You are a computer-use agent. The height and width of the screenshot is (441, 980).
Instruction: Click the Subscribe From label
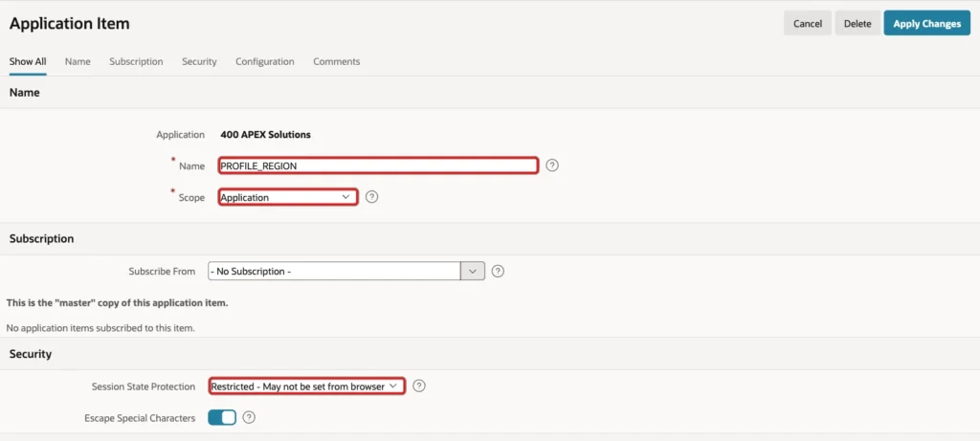pos(162,271)
